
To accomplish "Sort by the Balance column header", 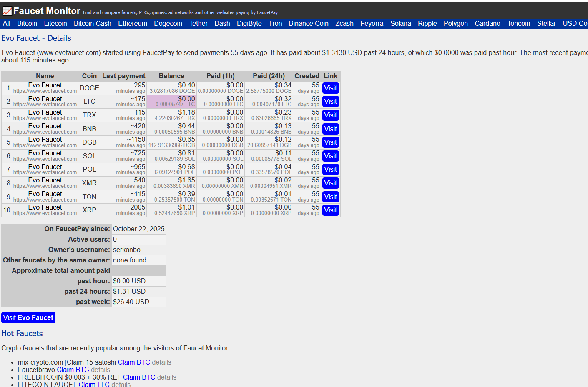I will point(171,76).
